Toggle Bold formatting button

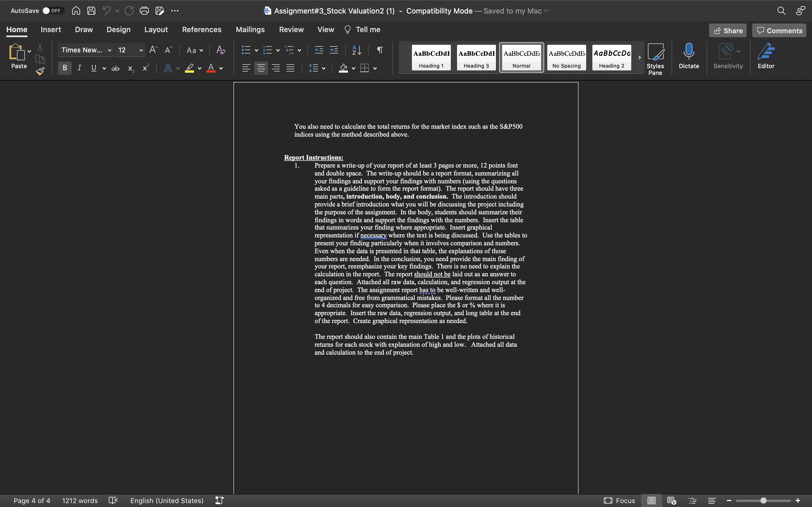pyautogui.click(x=65, y=68)
